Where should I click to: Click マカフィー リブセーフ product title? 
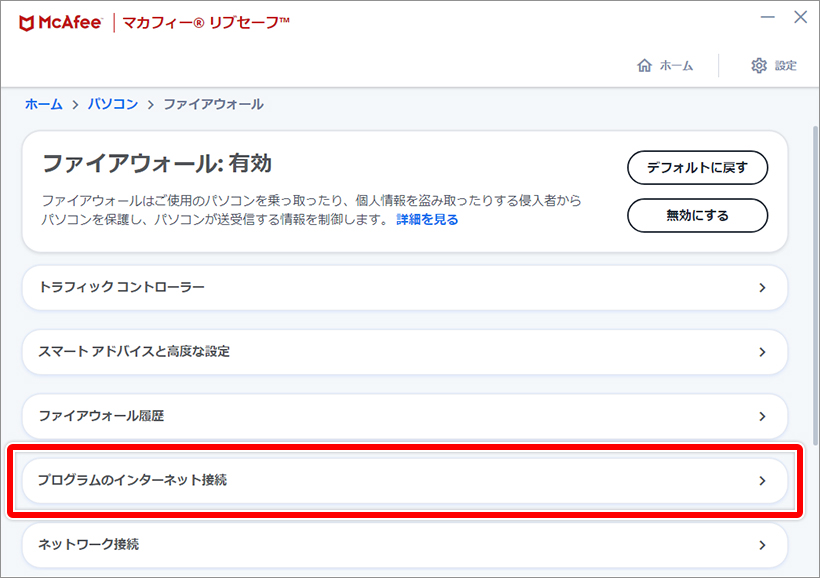206,23
